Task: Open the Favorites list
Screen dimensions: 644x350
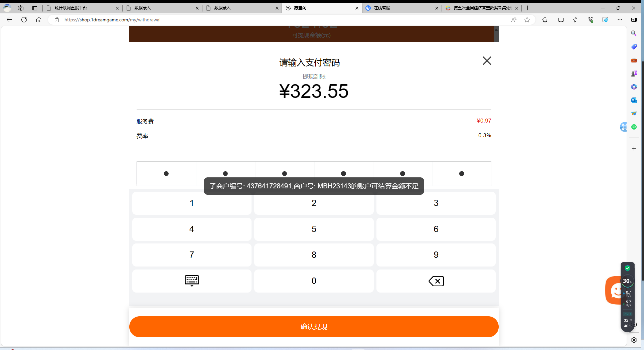Action: (x=576, y=20)
